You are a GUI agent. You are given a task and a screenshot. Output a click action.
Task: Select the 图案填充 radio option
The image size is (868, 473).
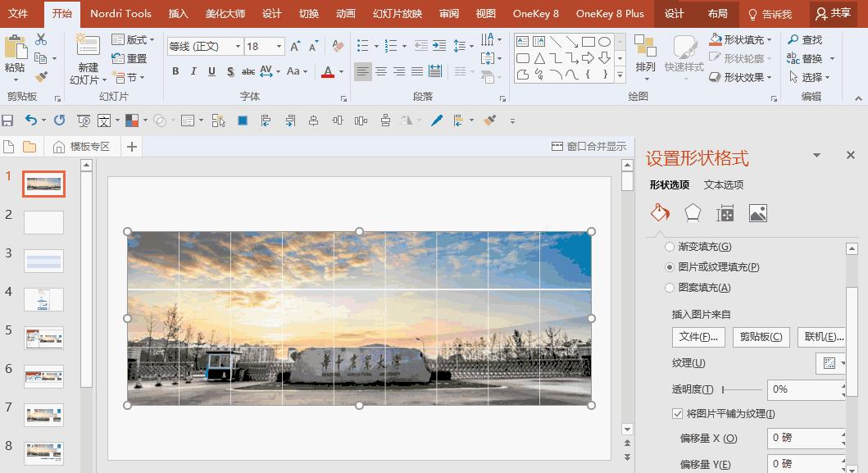[x=670, y=288]
